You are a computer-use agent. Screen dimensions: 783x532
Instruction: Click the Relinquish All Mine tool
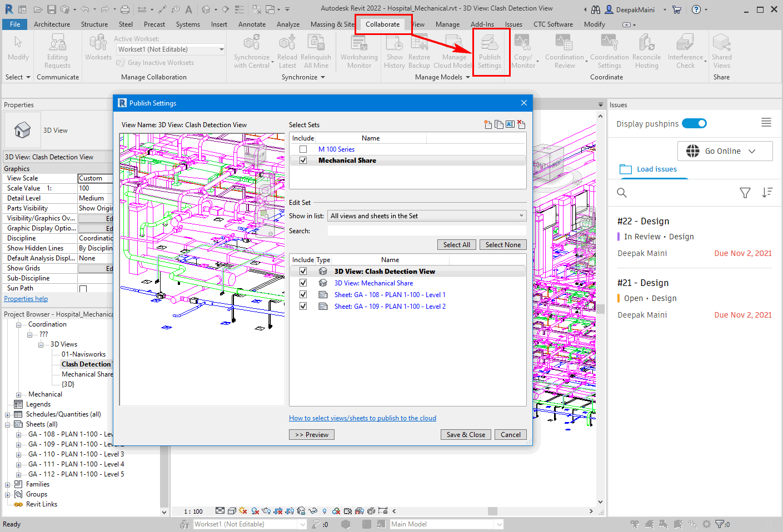click(316, 50)
